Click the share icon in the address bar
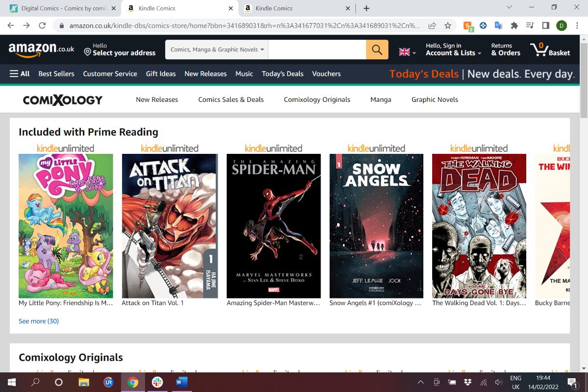Screen dimensions: 588x392 432,25
